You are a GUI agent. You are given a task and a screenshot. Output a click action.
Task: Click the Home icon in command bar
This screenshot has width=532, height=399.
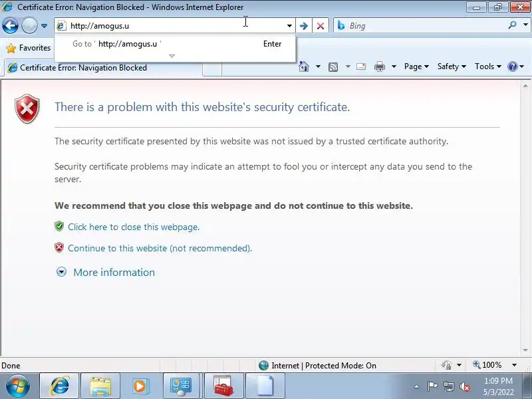[304, 66]
